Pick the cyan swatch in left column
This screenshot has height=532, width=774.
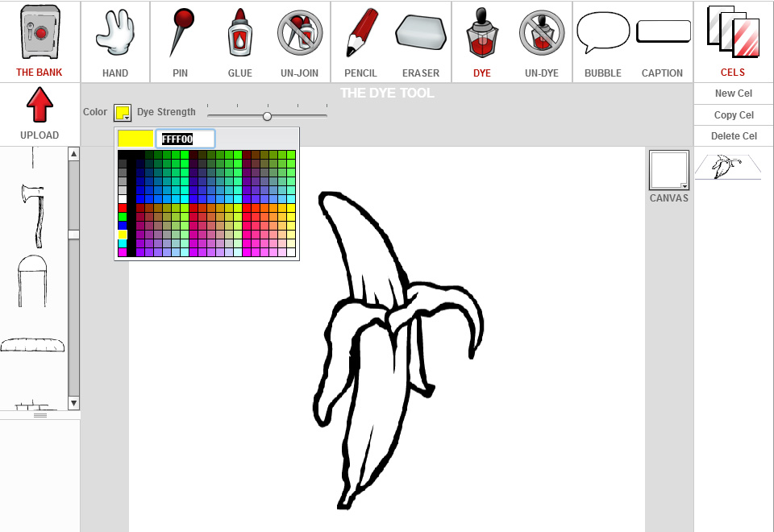click(123, 243)
